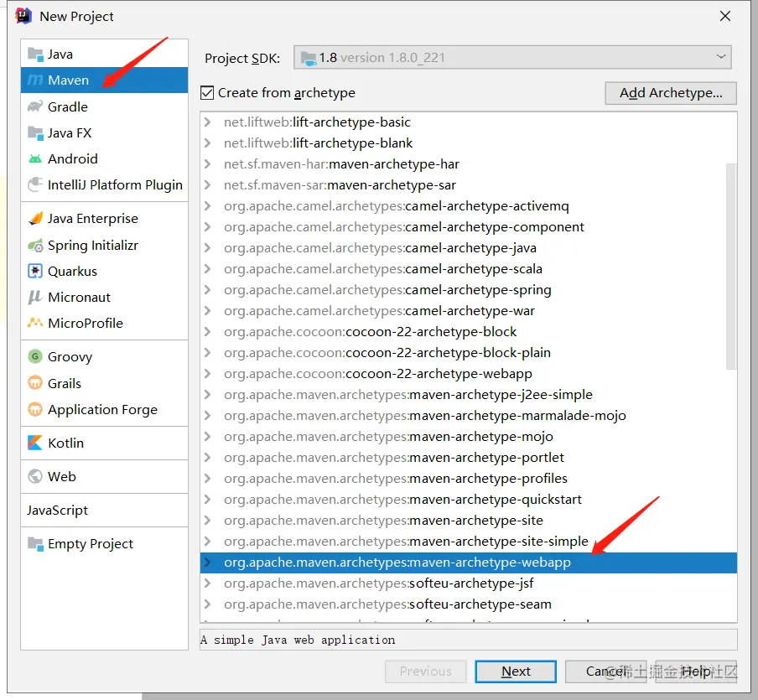Click the Gradle elephant icon

point(35,106)
